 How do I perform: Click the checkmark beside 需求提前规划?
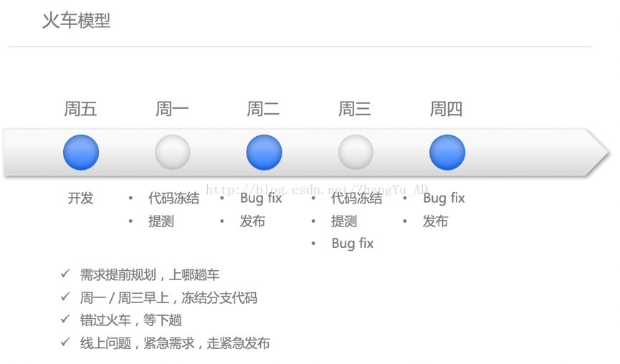(x=65, y=274)
